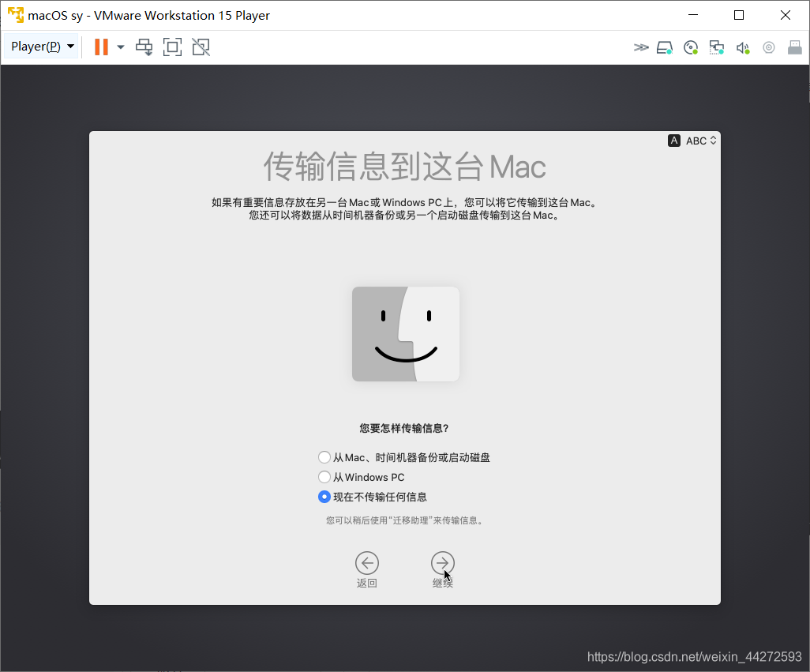
Task: Expand the power options arrow beside pause
Action: (121, 47)
